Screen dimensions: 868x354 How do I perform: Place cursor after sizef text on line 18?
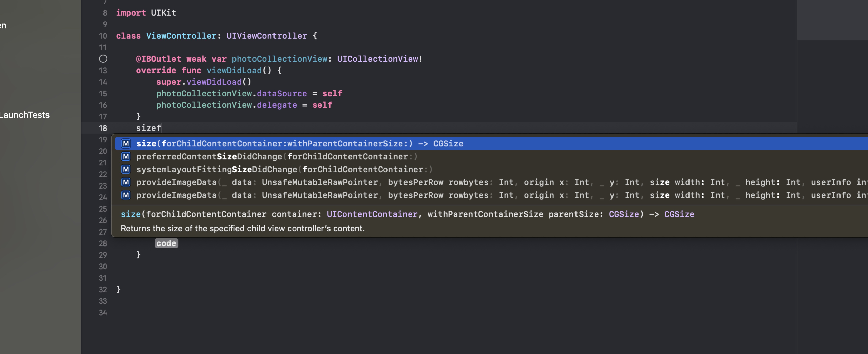tap(162, 128)
